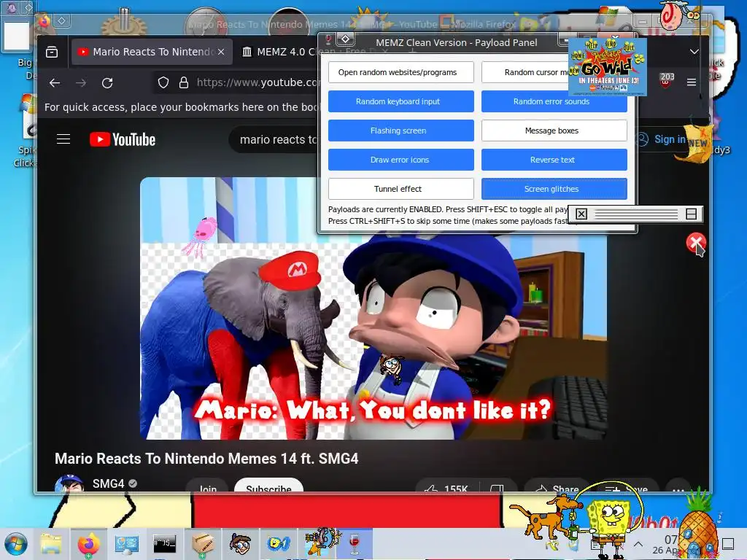Open the Firefox hamburger application menu
The width and height of the screenshot is (747, 560).
click(692, 82)
